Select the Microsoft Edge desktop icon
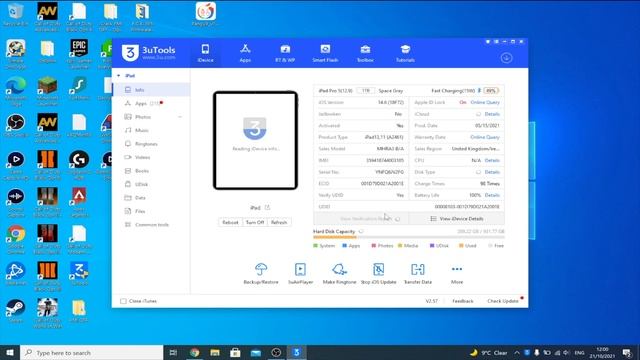This screenshot has width=640, height=360. pos(16,91)
